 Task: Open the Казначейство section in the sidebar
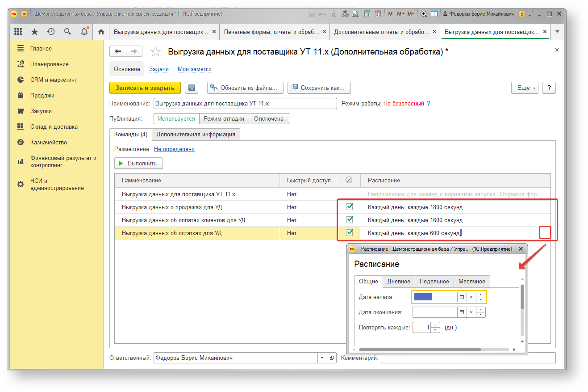(48, 142)
